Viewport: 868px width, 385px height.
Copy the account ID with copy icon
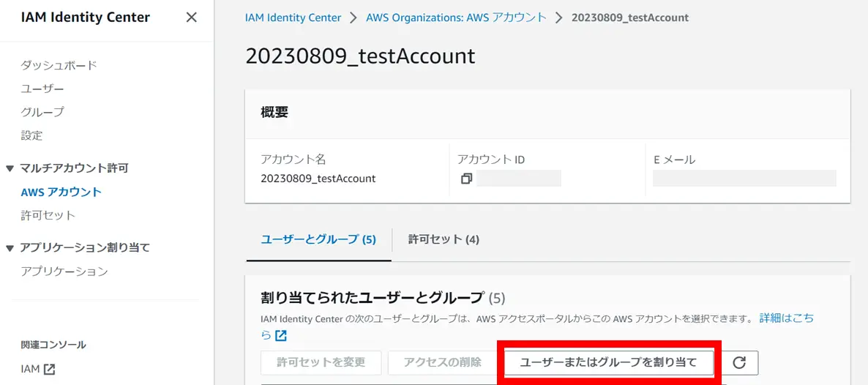[x=466, y=179]
